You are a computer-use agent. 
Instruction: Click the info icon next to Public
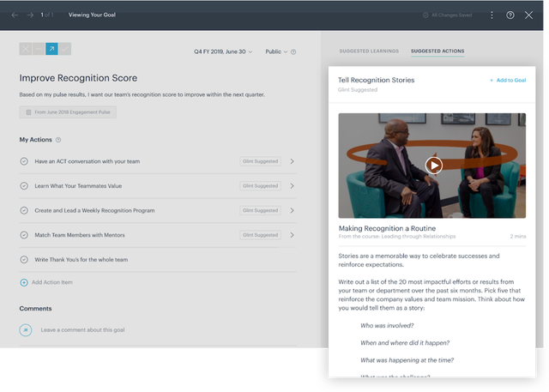pyautogui.click(x=293, y=51)
